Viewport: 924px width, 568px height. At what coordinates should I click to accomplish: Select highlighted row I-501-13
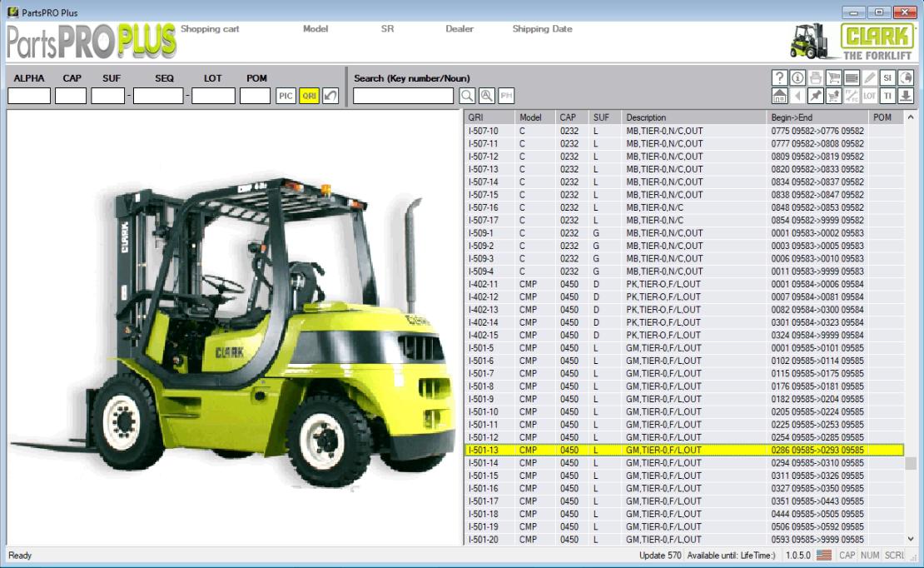click(x=683, y=450)
